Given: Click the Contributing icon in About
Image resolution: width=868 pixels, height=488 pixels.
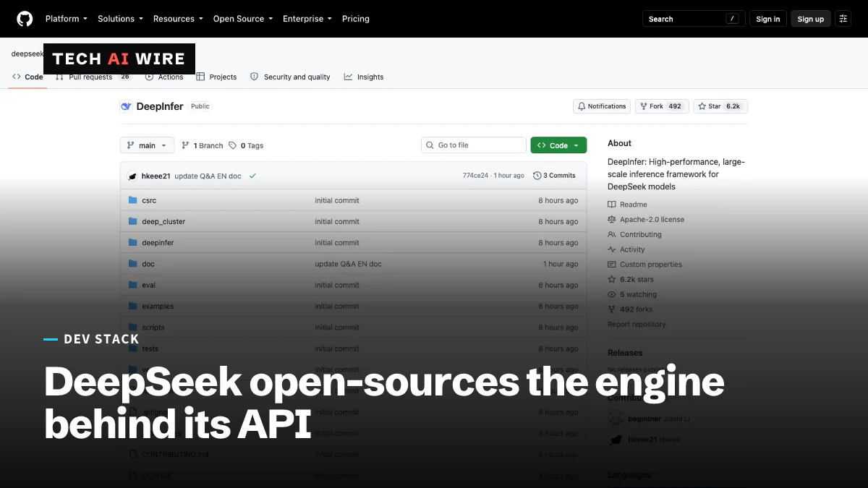Looking at the screenshot, I should [612, 234].
